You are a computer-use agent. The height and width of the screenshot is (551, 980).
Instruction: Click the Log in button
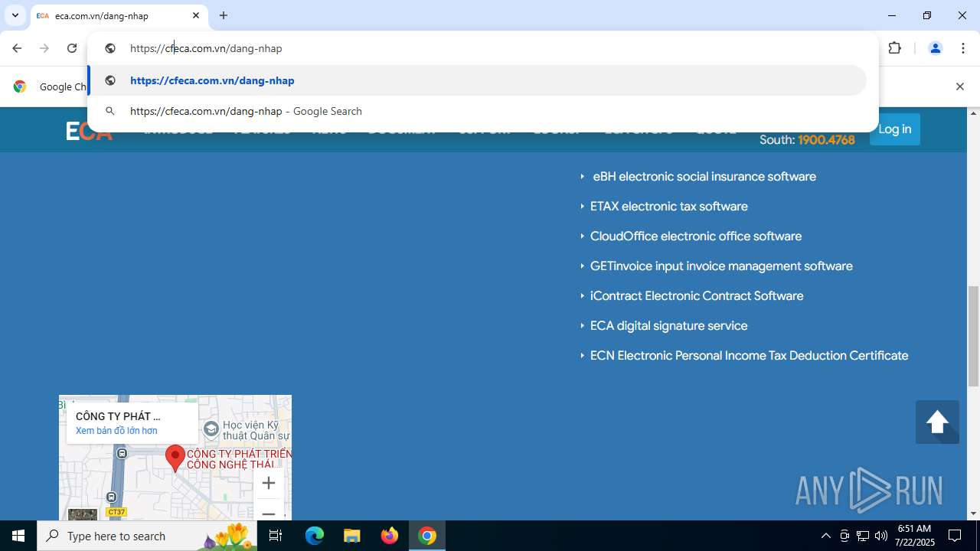894,129
